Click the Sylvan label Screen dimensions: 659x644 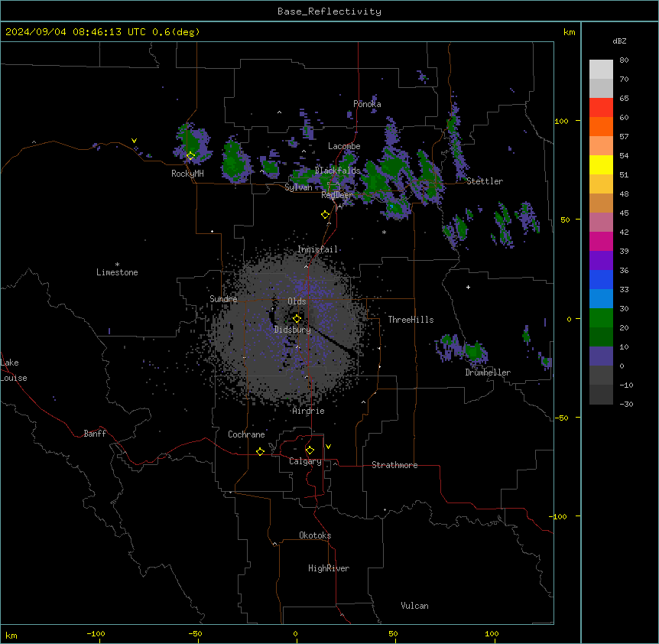pyautogui.click(x=298, y=187)
